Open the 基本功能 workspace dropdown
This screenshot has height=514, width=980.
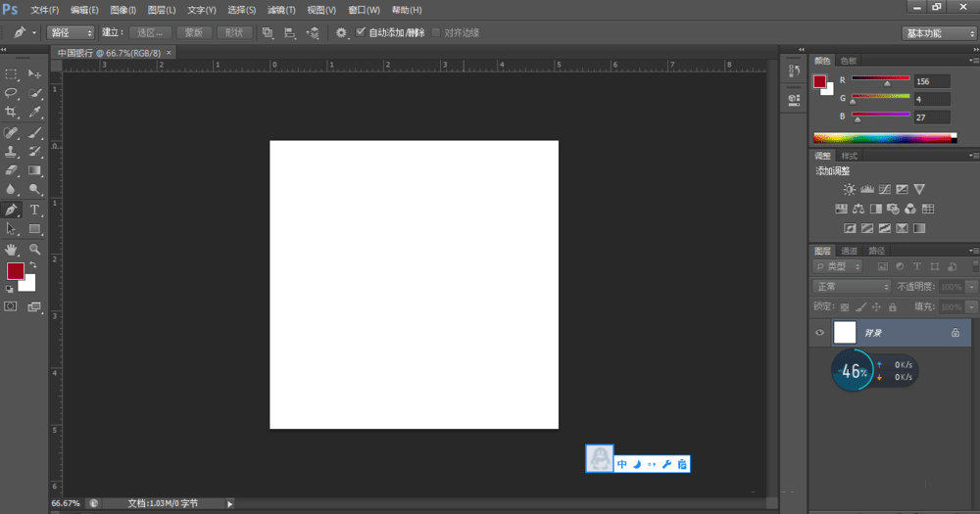(x=938, y=33)
